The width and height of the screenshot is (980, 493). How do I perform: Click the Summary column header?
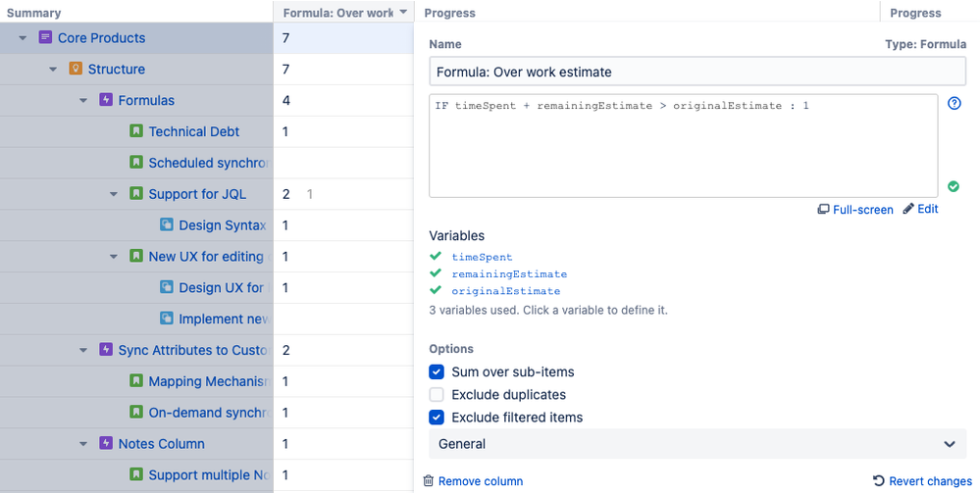(33, 13)
